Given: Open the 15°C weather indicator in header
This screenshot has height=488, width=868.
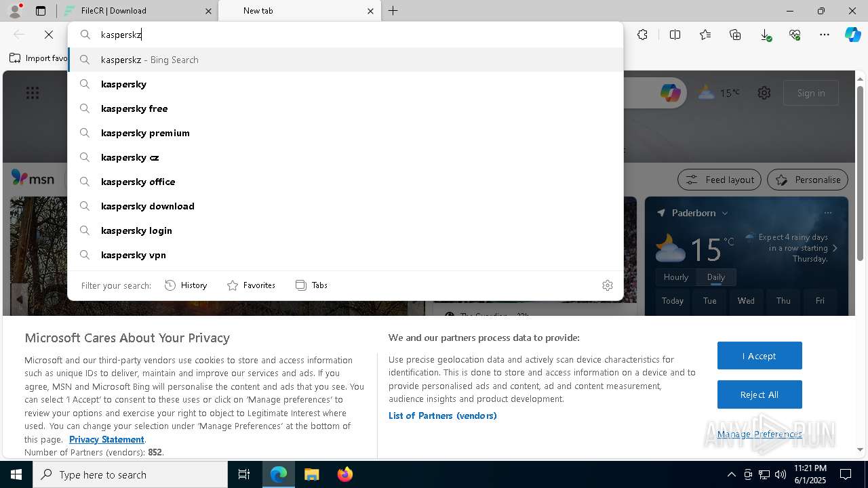Looking at the screenshot, I should click(719, 93).
